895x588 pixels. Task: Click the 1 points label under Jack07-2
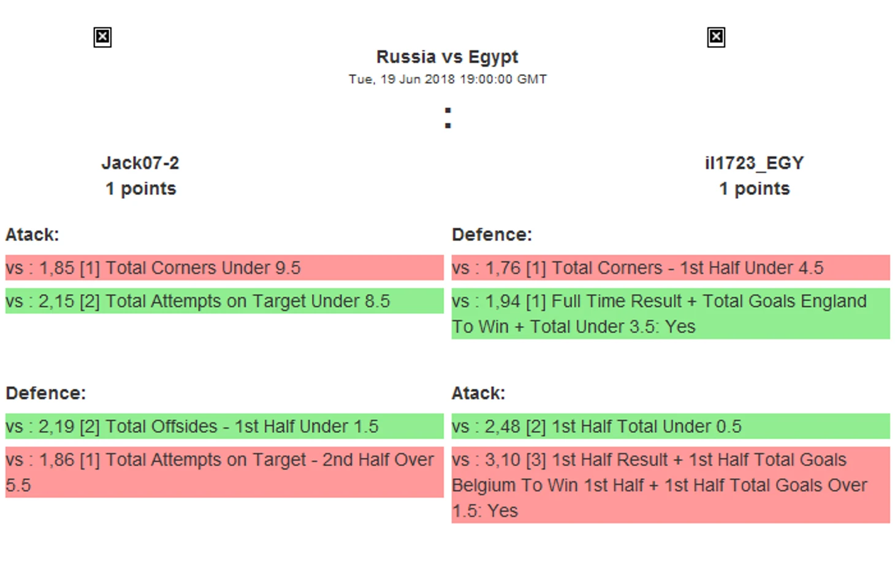click(x=140, y=189)
